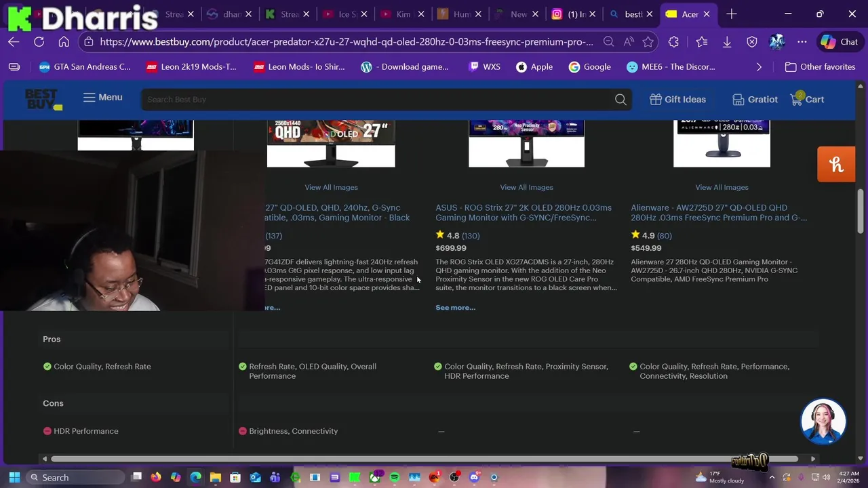Click the browser Home icon
This screenshot has height=488, width=868.
64,42
